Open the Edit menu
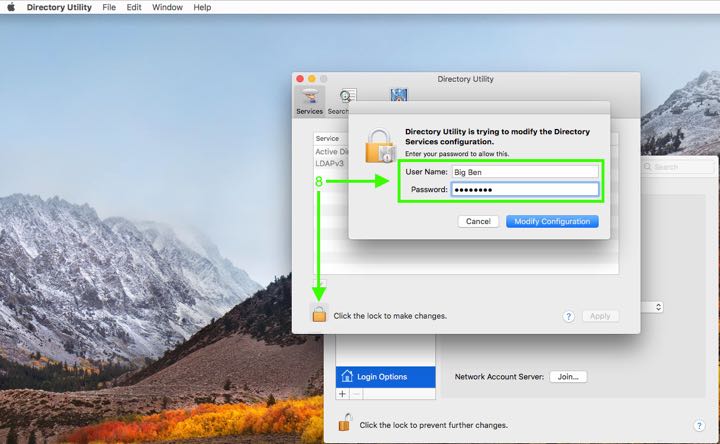 [x=134, y=7]
